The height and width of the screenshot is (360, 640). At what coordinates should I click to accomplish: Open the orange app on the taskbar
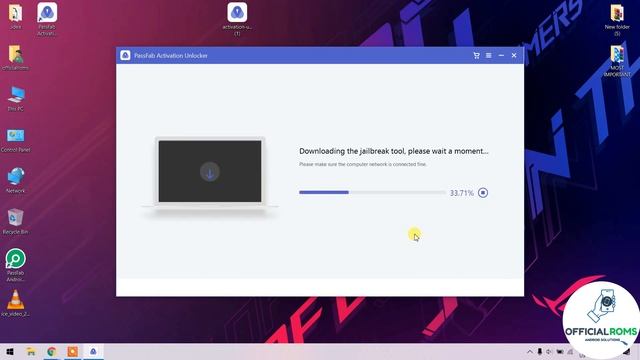pos(72,351)
